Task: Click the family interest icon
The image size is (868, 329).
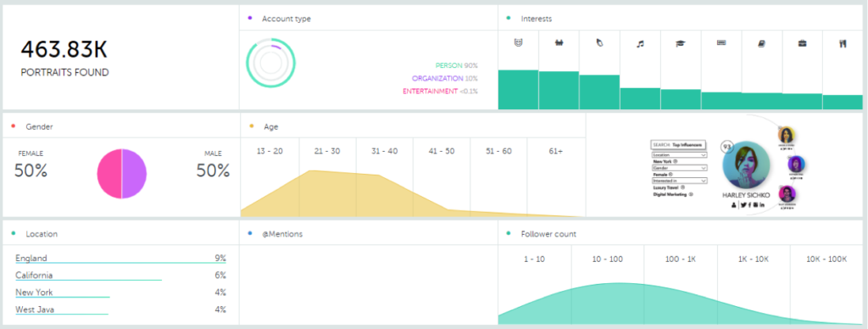Action: coord(559,42)
